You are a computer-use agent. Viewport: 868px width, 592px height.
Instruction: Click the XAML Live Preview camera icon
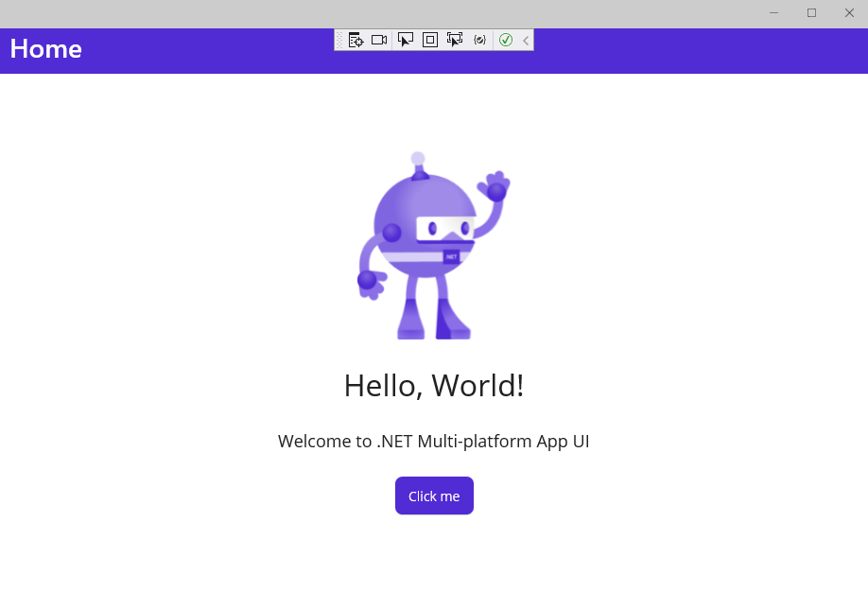click(379, 40)
